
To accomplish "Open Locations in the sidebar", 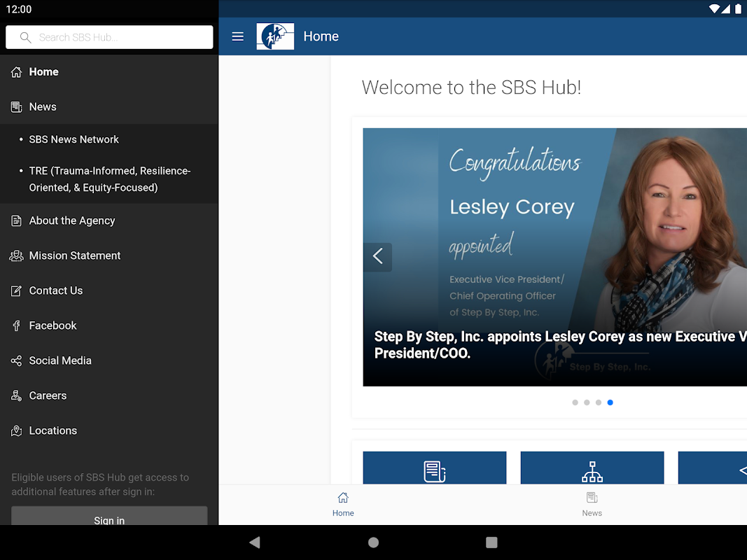I will click(x=109, y=430).
